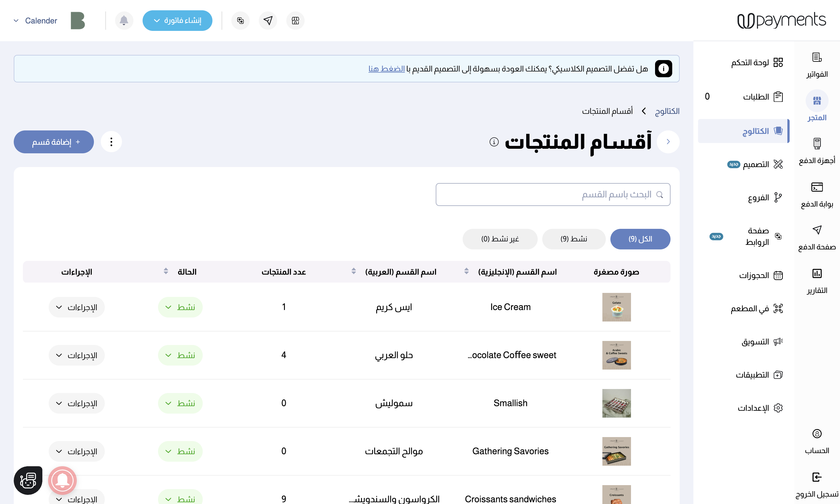This screenshot has width=840, height=504.
Task: Expand الإجراءات dropdown for Ice Cream
Action: tap(76, 307)
